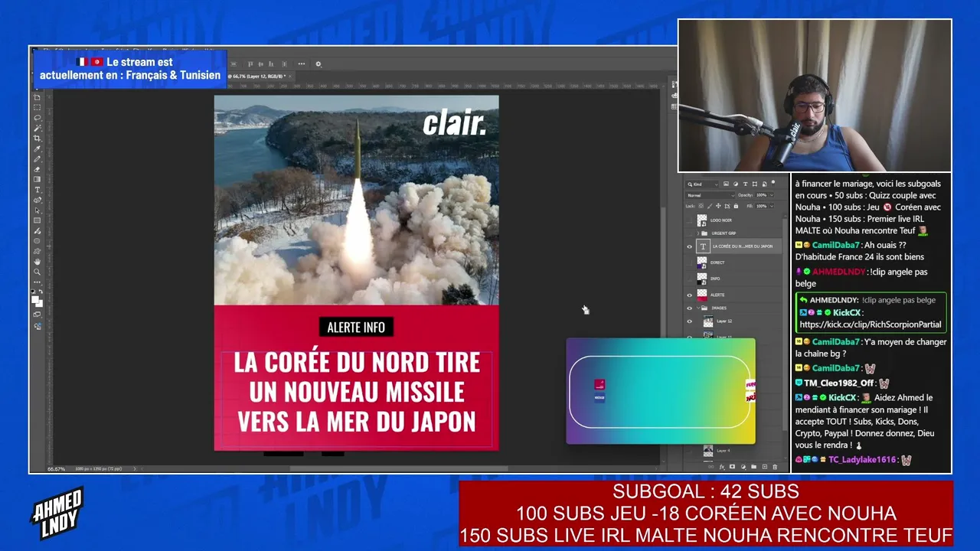Viewport: 980px width, 551px height.
Task: Click the Layer 12 thumbnail
Action: (x=708, y=321)
